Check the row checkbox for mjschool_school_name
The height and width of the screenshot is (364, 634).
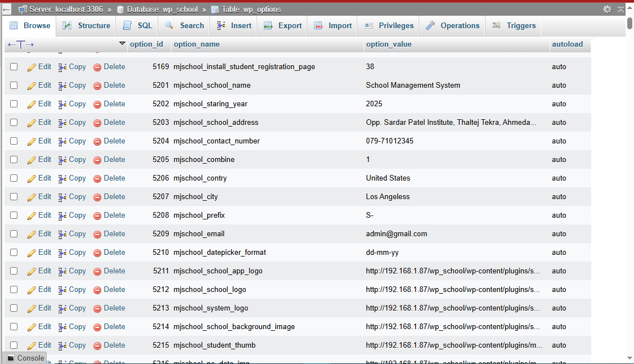(x=14, y=85)
